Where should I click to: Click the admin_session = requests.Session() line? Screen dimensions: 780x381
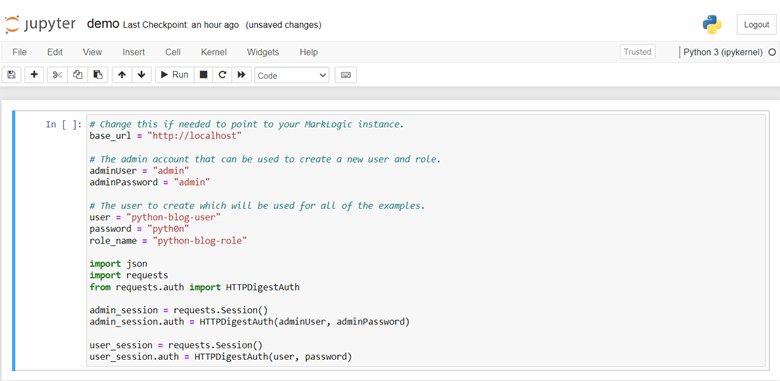tap(179, 310)
